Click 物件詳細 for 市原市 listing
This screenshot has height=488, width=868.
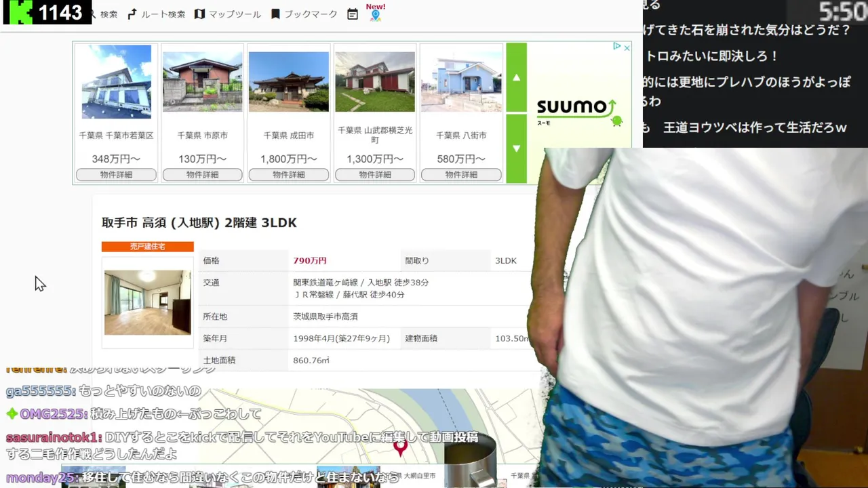tap(202, 175)
